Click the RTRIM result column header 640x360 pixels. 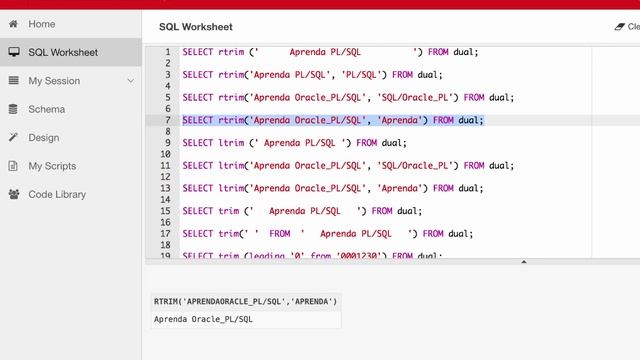(246, 302)
